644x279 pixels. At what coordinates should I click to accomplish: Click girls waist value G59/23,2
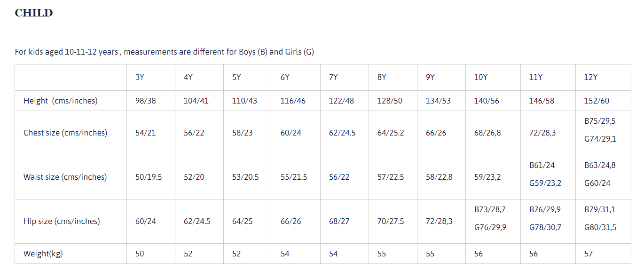(x=545, y=183)
